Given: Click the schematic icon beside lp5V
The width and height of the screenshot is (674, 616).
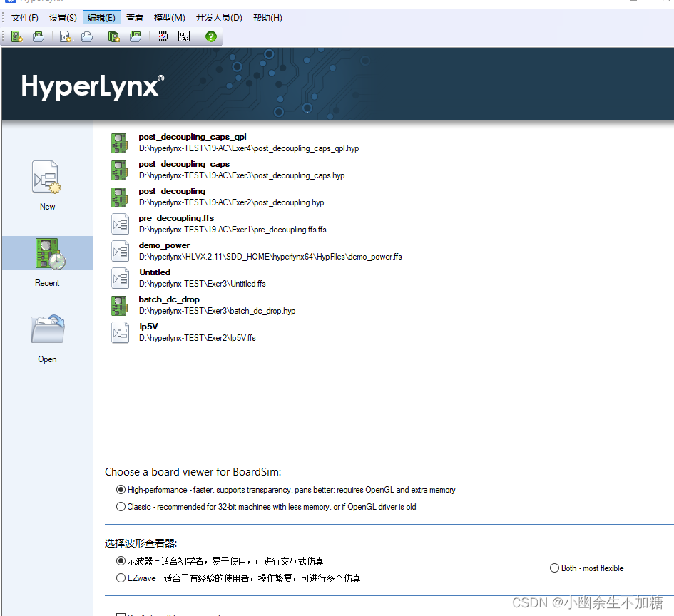Looking at the screenshot, I should point(120,332).
